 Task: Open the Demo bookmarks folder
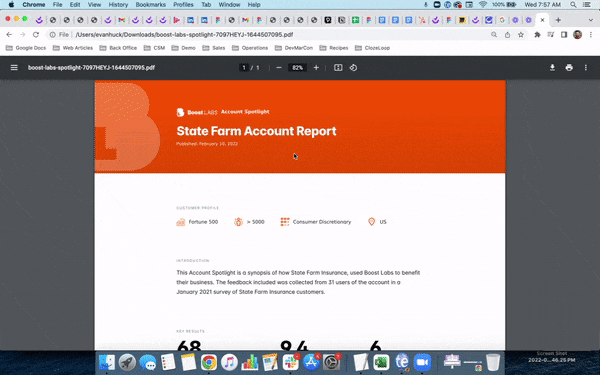click(184, 48)
